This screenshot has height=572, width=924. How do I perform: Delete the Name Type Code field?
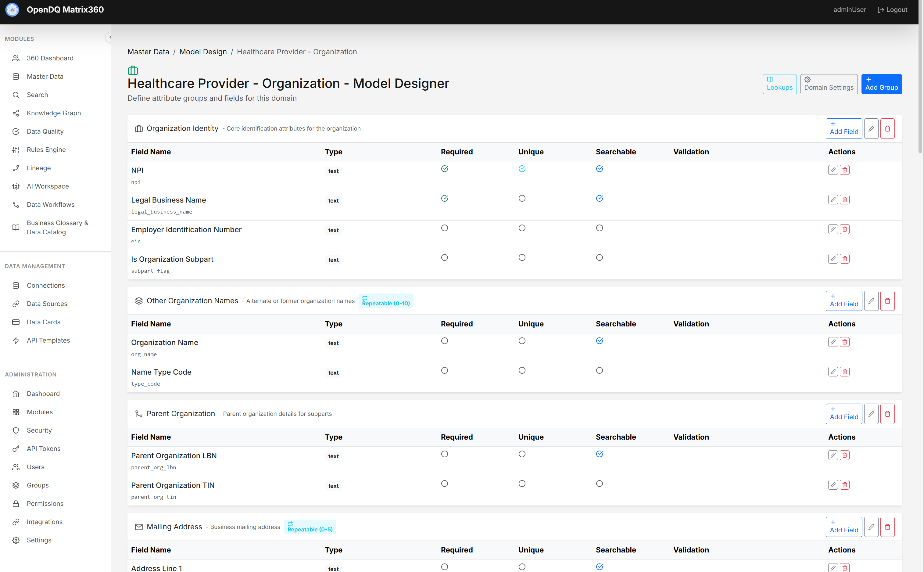(x=845, y=372)
